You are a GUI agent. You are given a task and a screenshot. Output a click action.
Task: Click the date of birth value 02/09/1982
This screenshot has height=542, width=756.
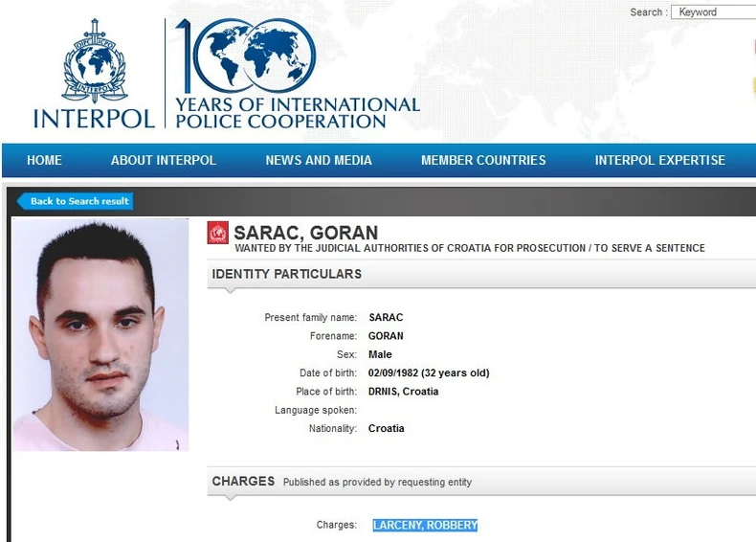tap(392, 373)
